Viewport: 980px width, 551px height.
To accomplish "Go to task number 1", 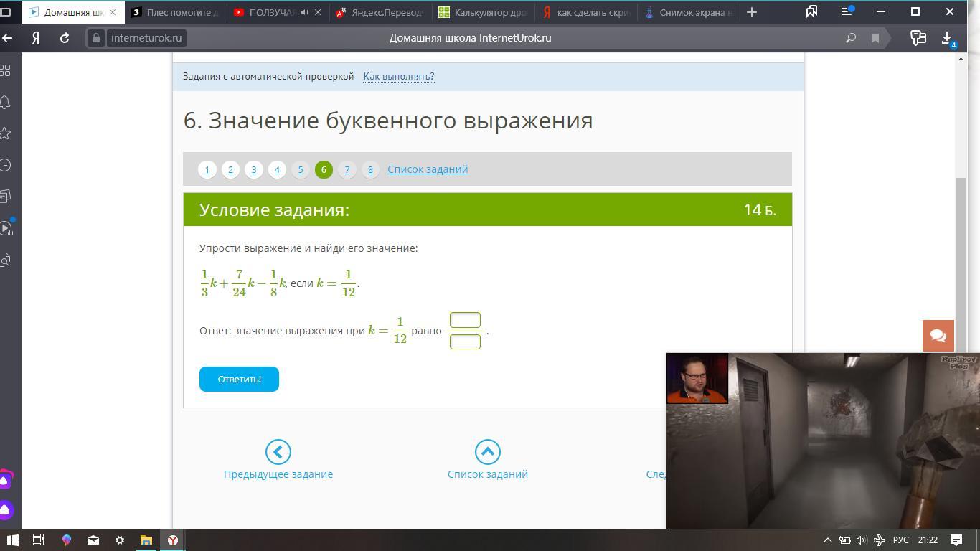I will 207,169.
